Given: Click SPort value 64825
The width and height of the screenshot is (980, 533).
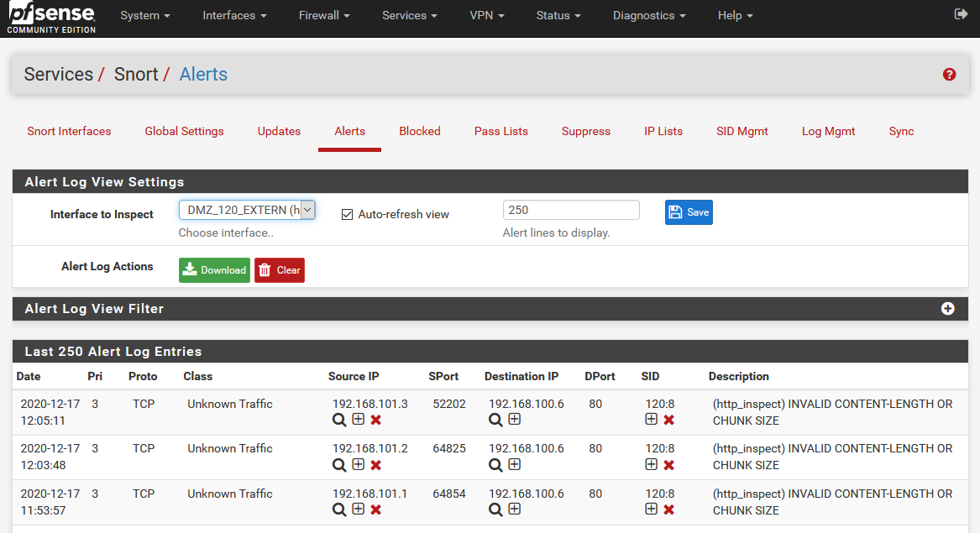Looking at the screenshot, I should (x=449, y=448).
